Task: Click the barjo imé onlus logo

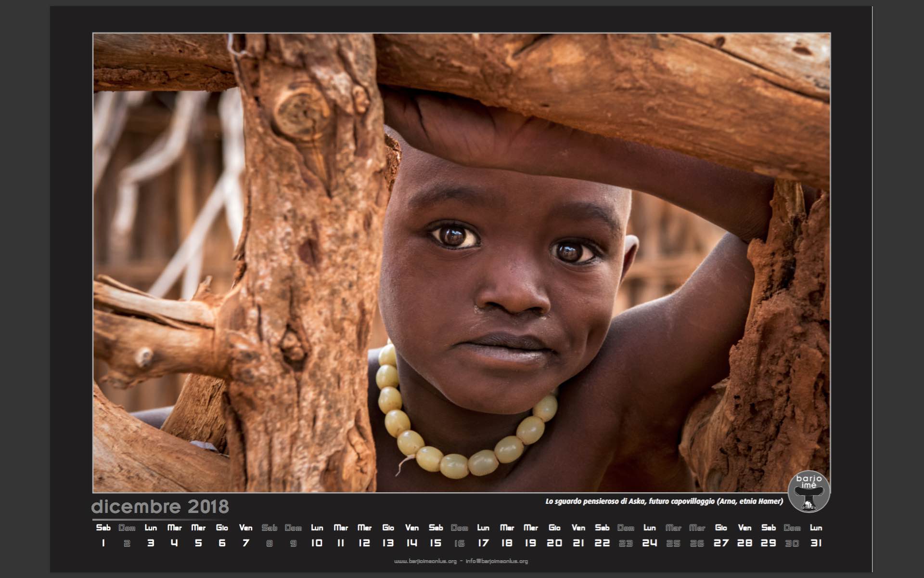Action: 808,491
